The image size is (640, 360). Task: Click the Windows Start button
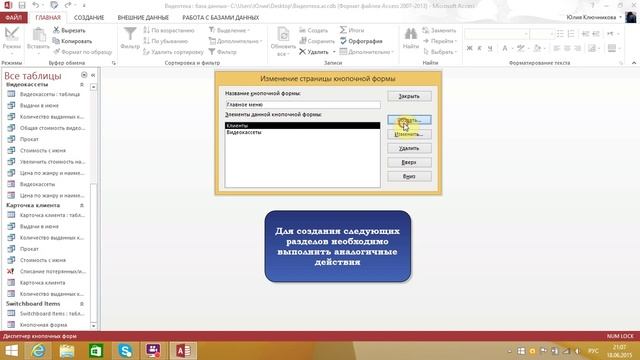tap(11, 350)
